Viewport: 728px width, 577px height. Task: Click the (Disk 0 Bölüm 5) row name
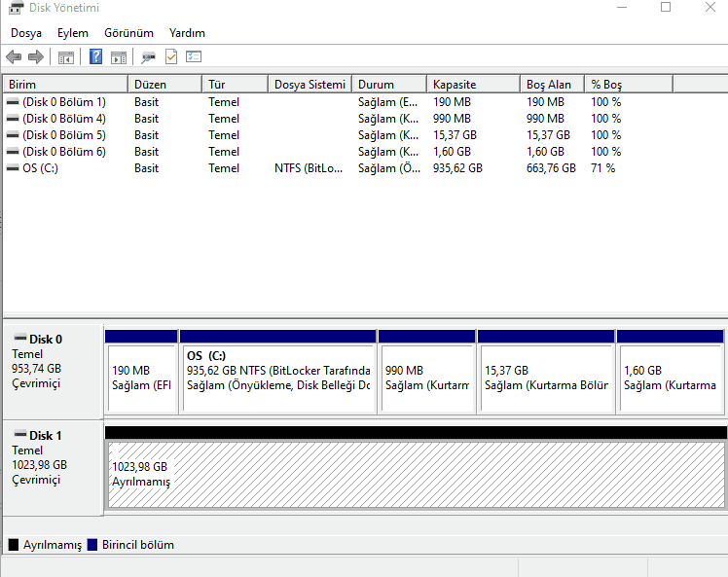click(64, 135)
